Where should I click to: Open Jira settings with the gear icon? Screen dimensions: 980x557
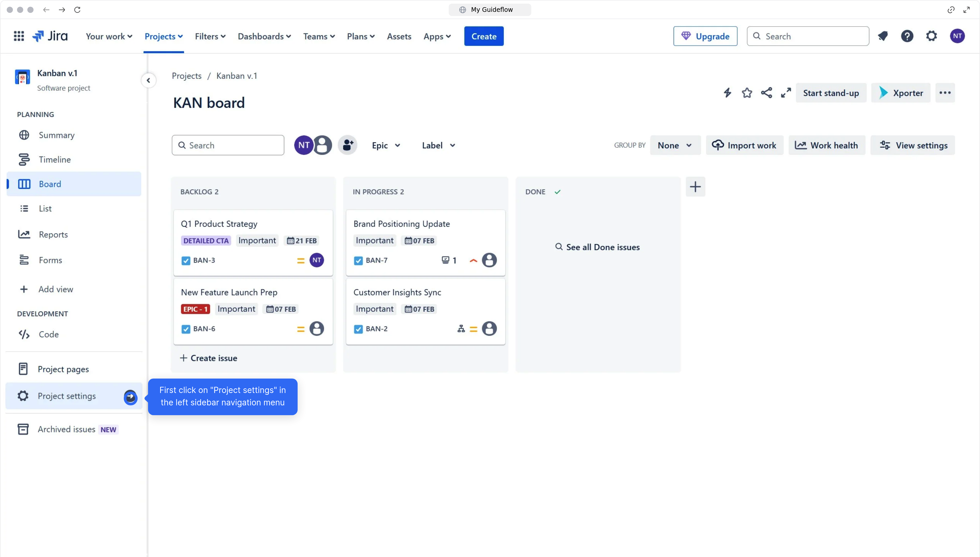click(931, 36)
